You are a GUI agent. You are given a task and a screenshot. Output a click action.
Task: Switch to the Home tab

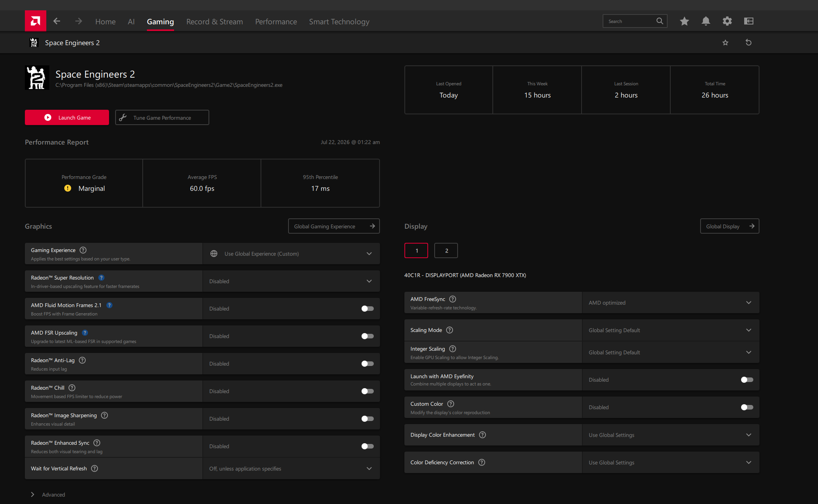click(105, 22)
